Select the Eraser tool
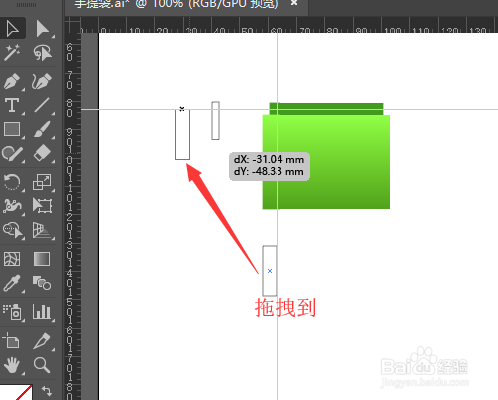The width and height of the screenshot is (498, 400). (x=42, y=154)
